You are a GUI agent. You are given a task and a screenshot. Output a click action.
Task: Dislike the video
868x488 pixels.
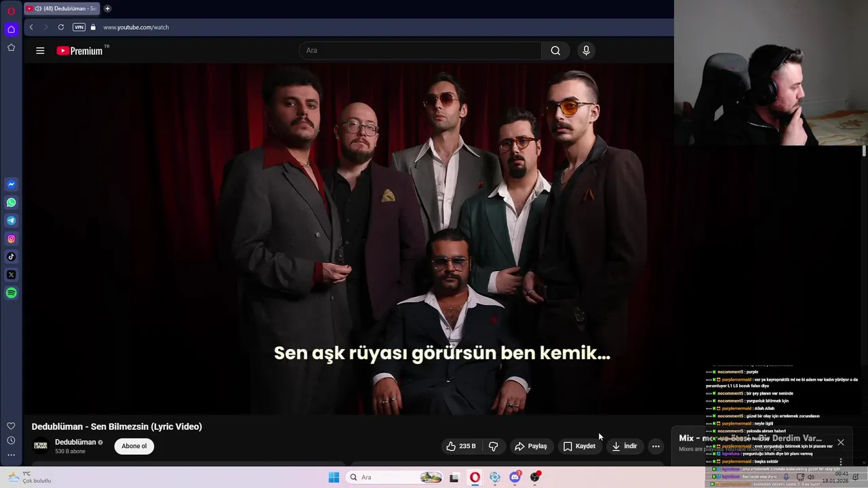[x=494, y=446]
